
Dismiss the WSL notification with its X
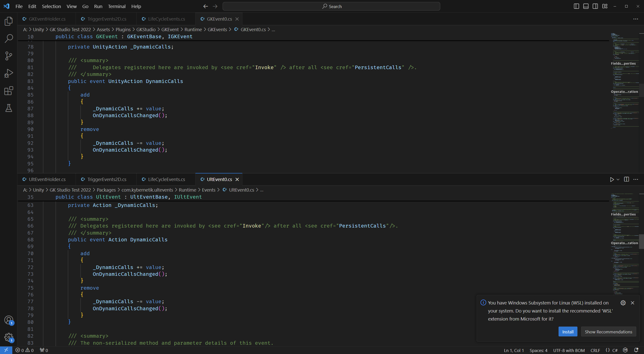click(633, 303)
